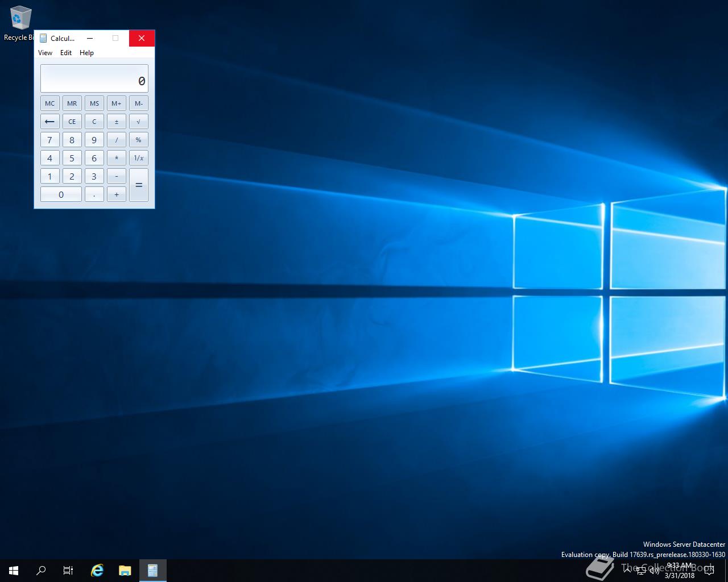Click the percent button

tap(139, 140)
